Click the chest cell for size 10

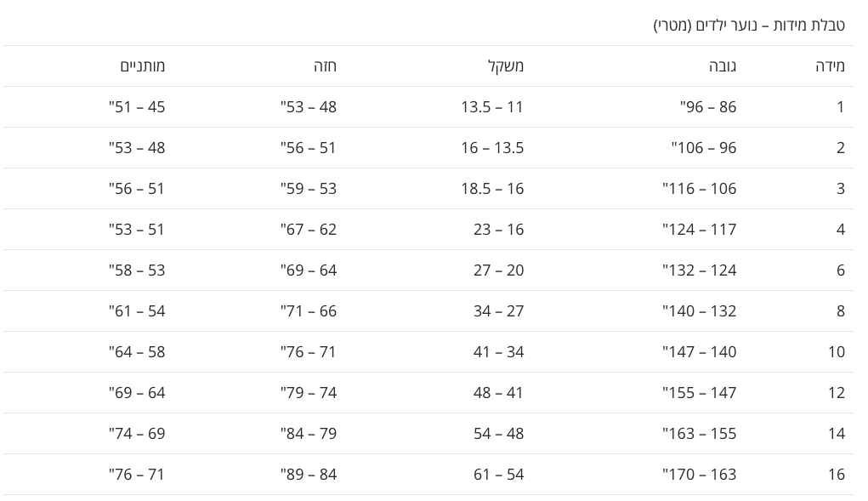point(309,351)
